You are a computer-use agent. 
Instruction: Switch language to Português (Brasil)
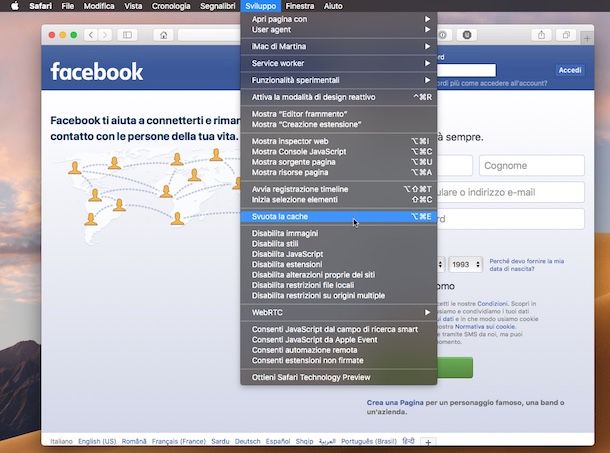(x=369, y=441)
